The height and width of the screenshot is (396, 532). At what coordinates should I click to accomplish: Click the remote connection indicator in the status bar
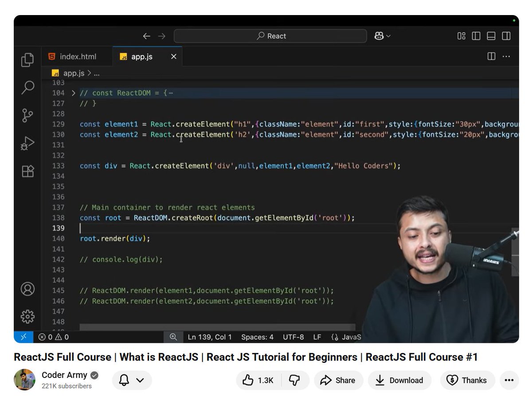tap(24, 337)
